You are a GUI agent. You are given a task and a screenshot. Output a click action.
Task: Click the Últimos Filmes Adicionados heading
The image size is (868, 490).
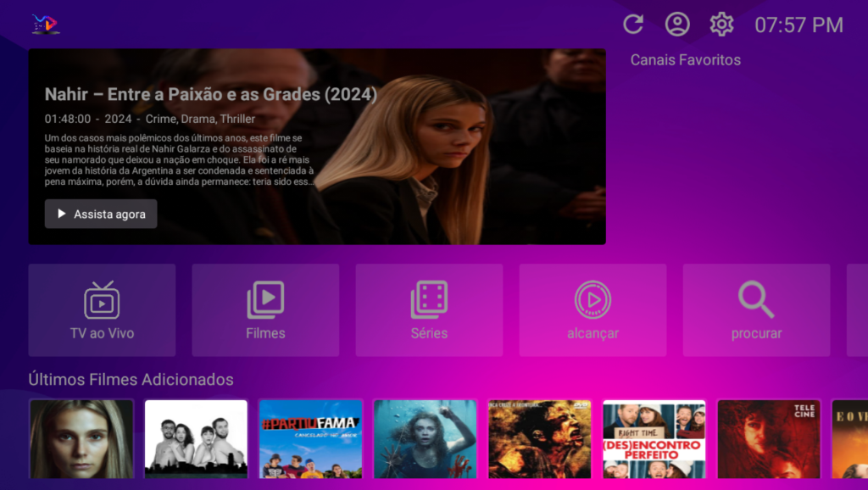[131, 379]
